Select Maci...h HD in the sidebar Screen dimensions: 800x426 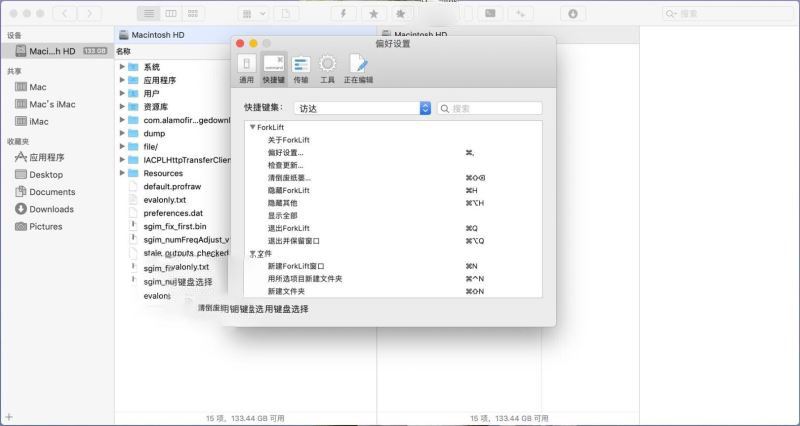tap(57, 51)
